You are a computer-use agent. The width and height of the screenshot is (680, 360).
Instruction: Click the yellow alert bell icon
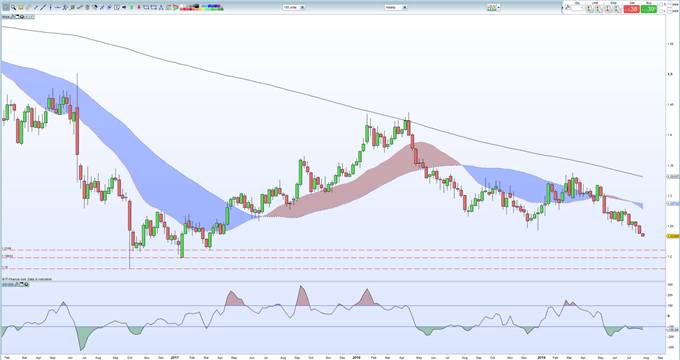tap(20, 7)
